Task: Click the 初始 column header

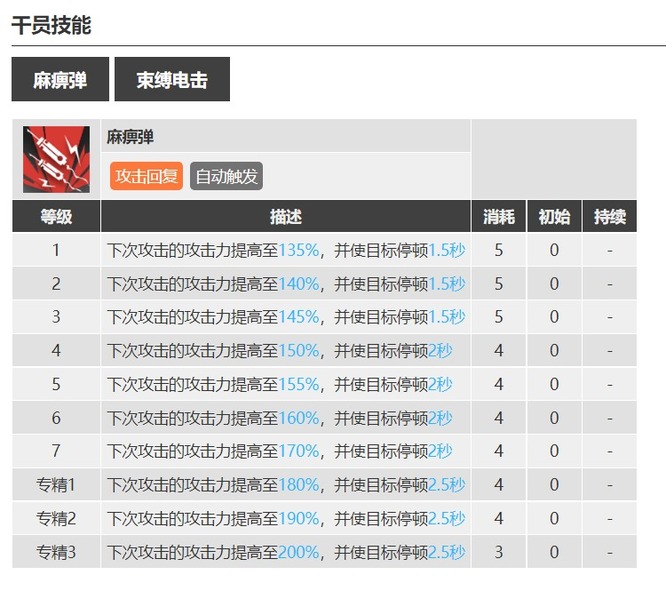Action: coord(554,216)
